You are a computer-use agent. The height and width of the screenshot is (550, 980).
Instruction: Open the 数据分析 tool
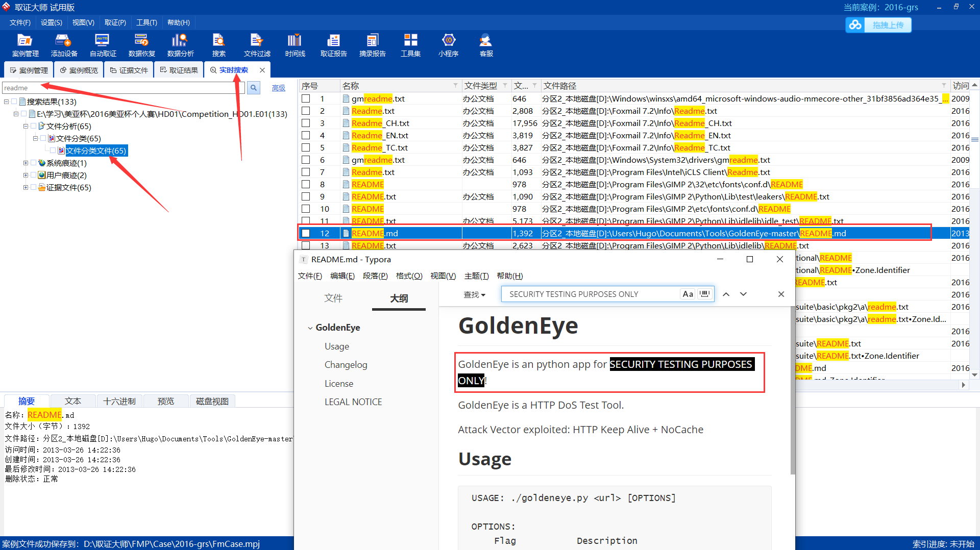(x=180, y=45)
